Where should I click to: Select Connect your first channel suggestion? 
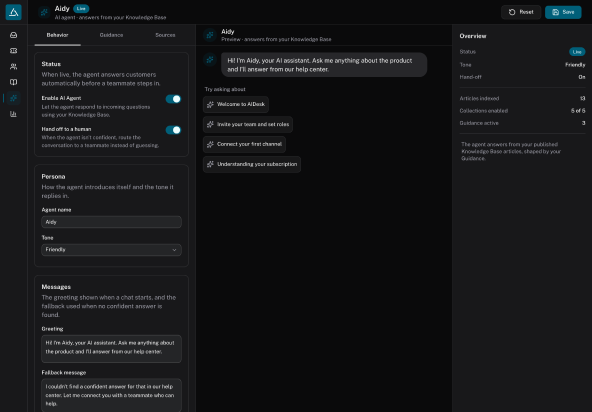tap(244, 144)
